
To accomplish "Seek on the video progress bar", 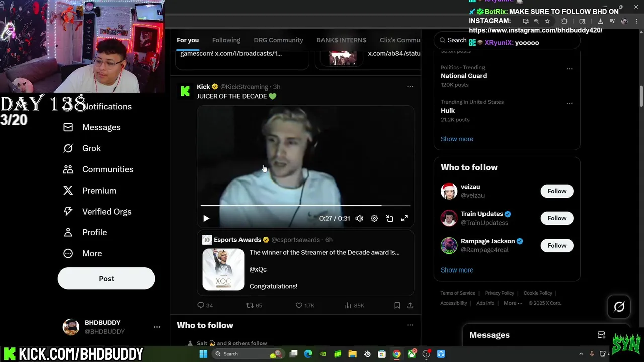I will (x=305, y=206).
